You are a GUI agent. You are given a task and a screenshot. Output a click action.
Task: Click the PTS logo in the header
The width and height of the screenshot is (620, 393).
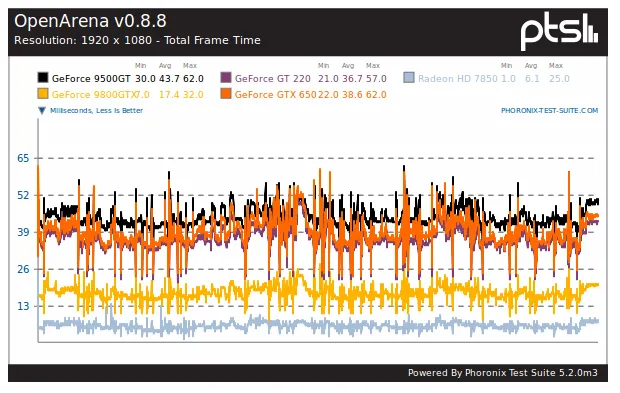[x=559, y=32]
